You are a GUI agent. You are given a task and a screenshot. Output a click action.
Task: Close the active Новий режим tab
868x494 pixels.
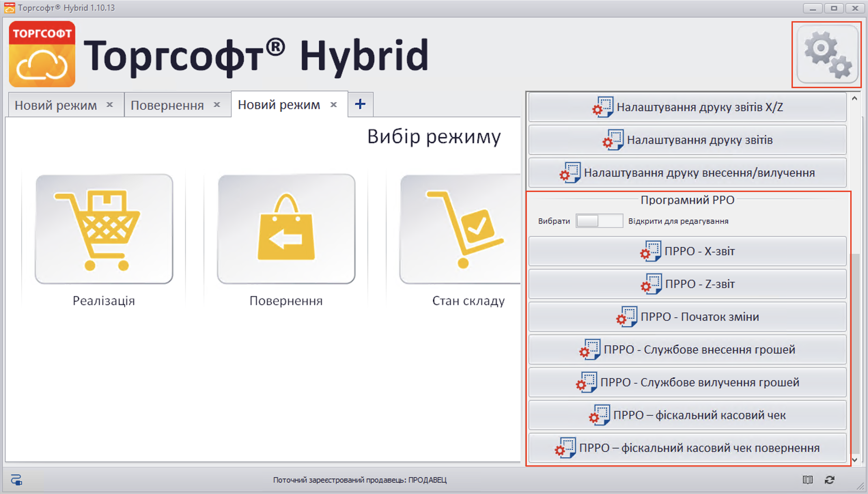tap(334, 105)
